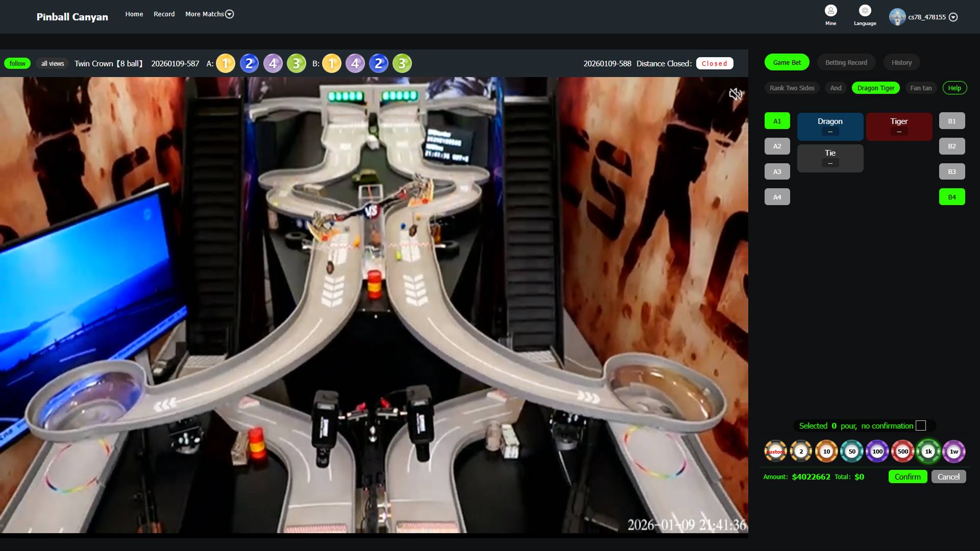Click the Language globe icon
This screenshot has width=980, height=551.
[x=865, y=11]
